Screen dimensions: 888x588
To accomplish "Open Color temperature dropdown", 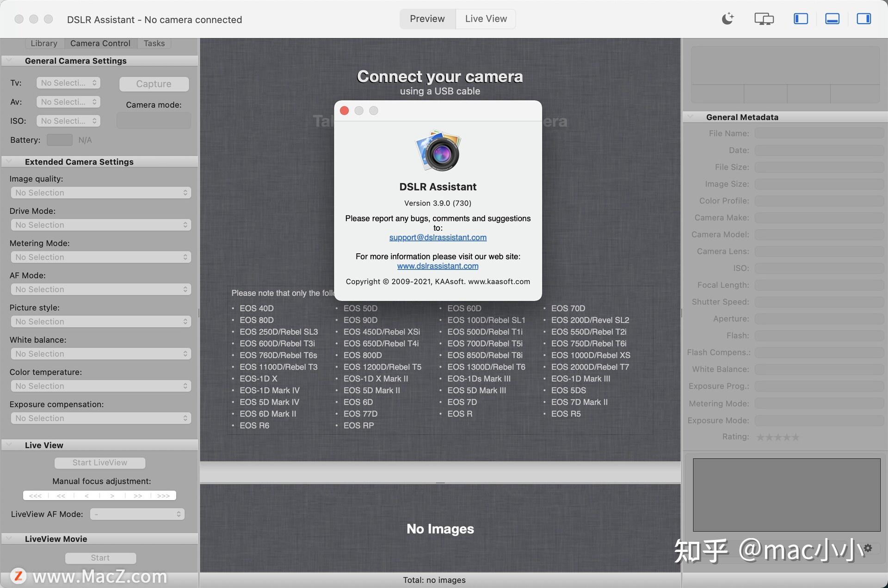I will (x=101, y=386).
